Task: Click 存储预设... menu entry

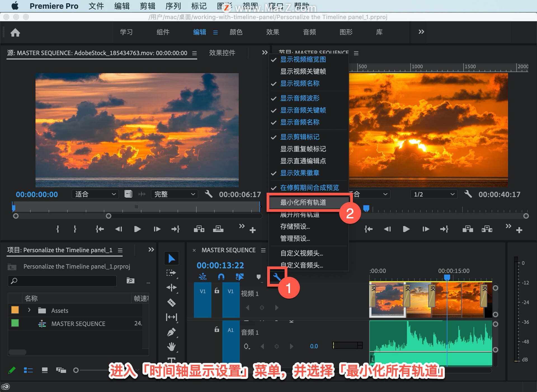Action: click(295, 226)
